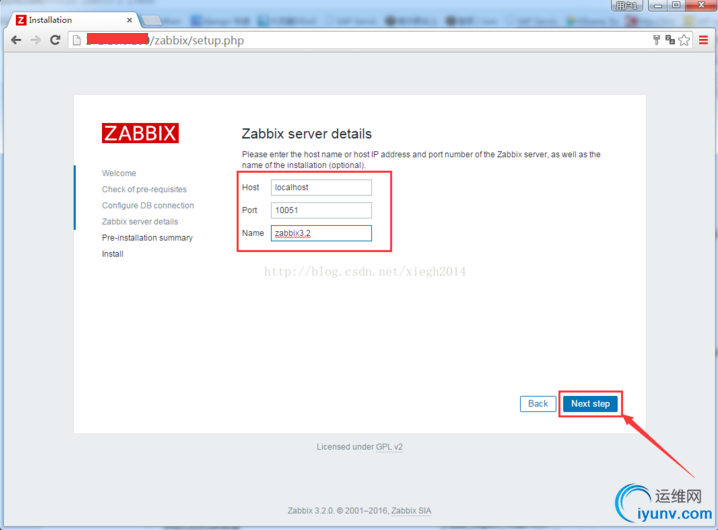Click the Name input field

point(321,233)
